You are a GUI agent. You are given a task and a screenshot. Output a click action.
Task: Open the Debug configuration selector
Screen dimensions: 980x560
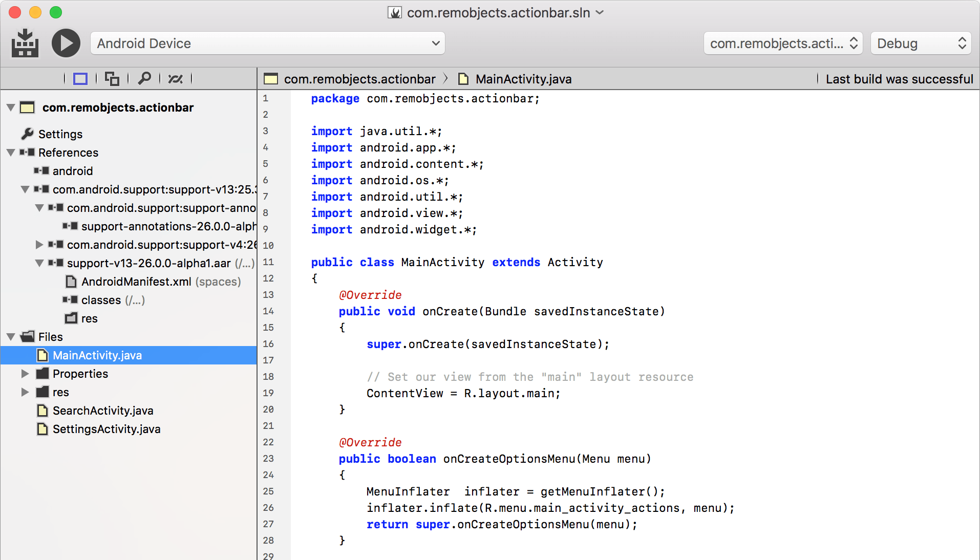pos(920,44)
